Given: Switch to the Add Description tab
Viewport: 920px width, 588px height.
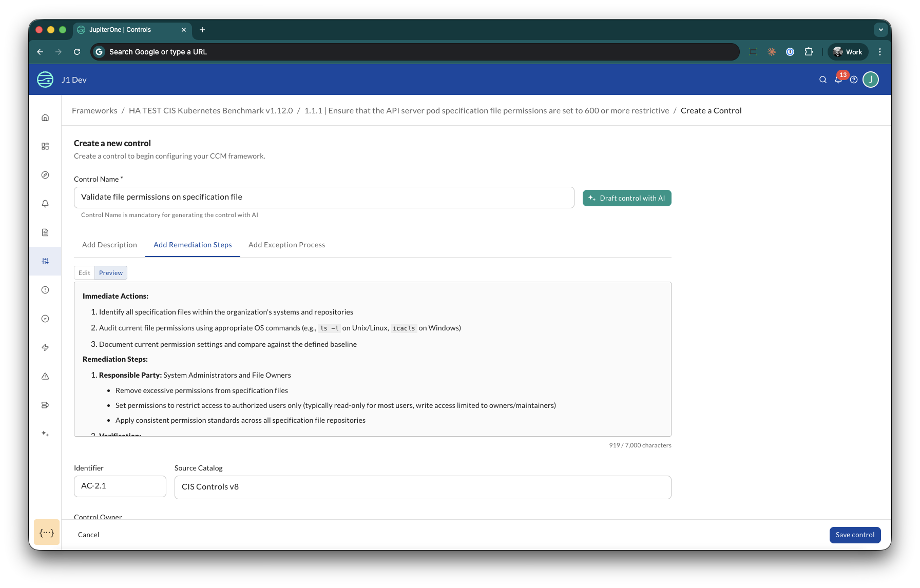Looking at the screenshot, I should coord(109,245).
